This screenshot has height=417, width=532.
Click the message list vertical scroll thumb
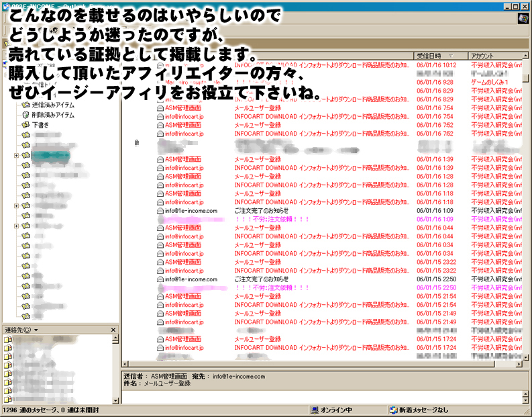point(525,79)
